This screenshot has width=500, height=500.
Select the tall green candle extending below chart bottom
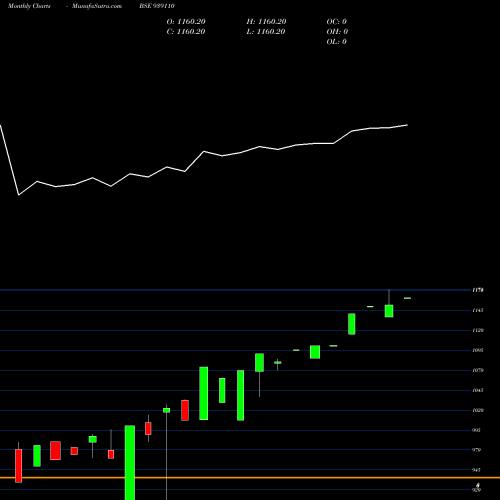tap(130, 463)
